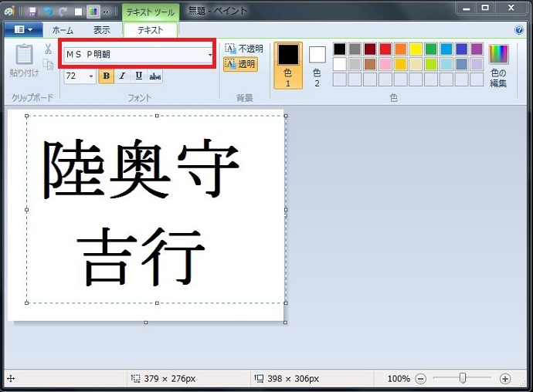This screenshot has height=392, width=533.
Task: Click the text 陸奥守 in the canvas
Action: tap(141, 169)
